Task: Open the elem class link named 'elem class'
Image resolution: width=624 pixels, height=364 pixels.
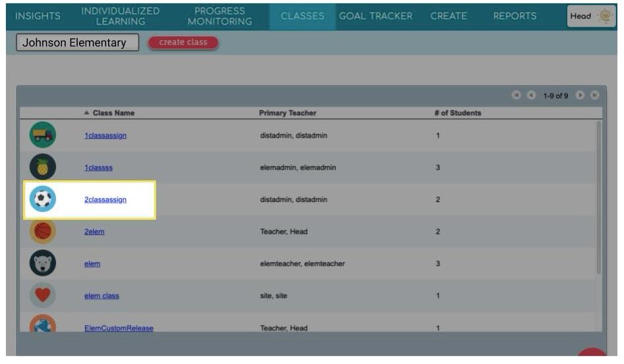Action: click(101, 296)
